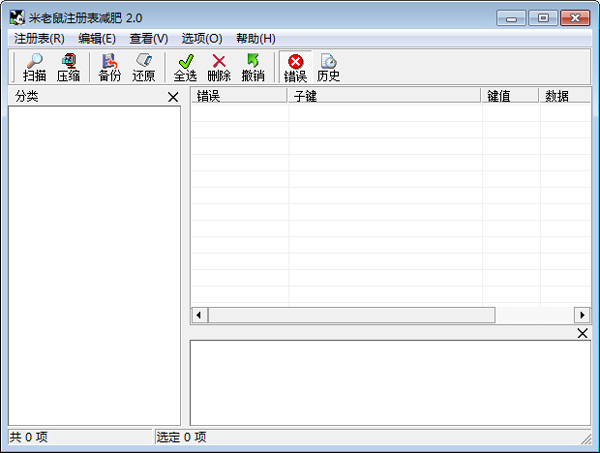Open the 备份 backup tool
This screenshot has height=453, width=600.
click(109, 67)
